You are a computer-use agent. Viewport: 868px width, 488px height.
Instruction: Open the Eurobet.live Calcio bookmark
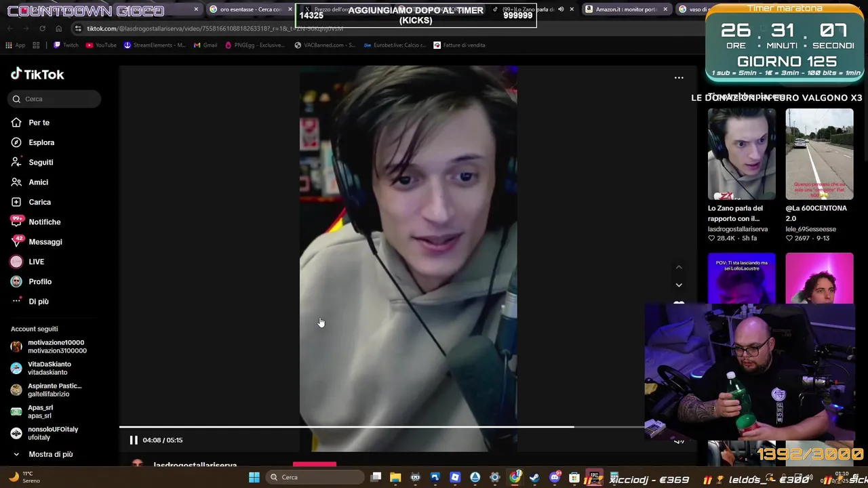tap(395, 45)
